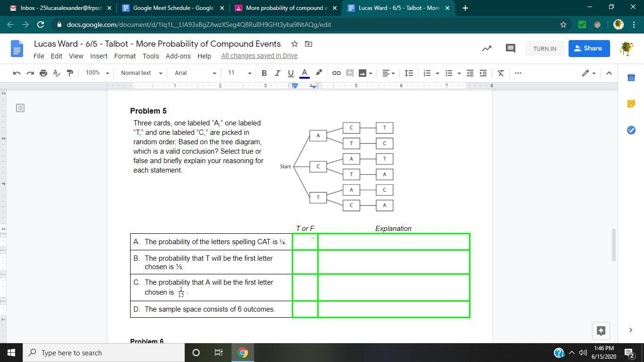
Task: Expand the Normal text style dropdown
Action: [141, 73]
